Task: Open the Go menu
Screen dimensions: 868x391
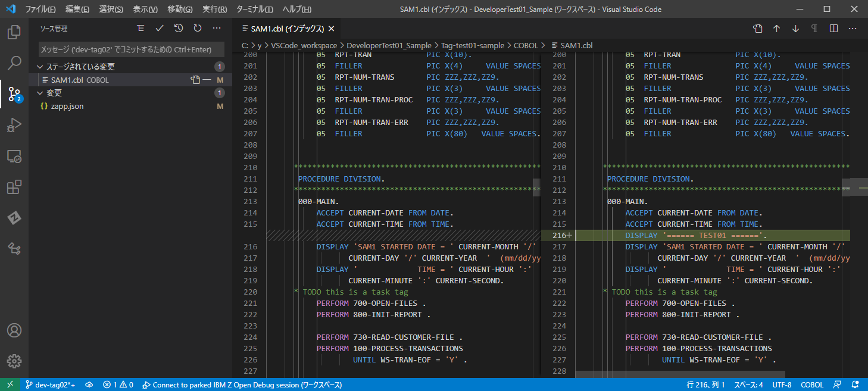Action: (x=180, y=9)
